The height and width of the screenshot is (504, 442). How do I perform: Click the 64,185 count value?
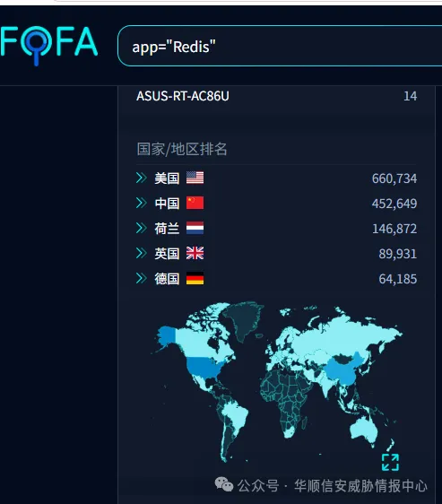[398, 279]
